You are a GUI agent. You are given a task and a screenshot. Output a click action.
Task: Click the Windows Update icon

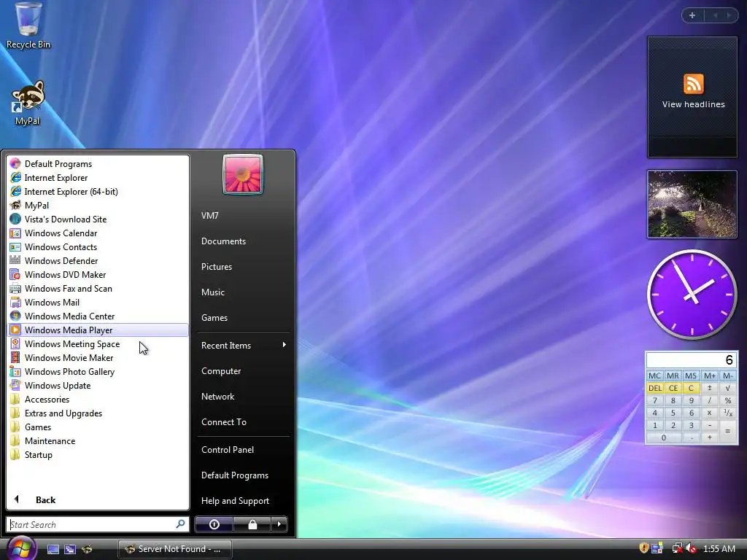coord(15,385)
